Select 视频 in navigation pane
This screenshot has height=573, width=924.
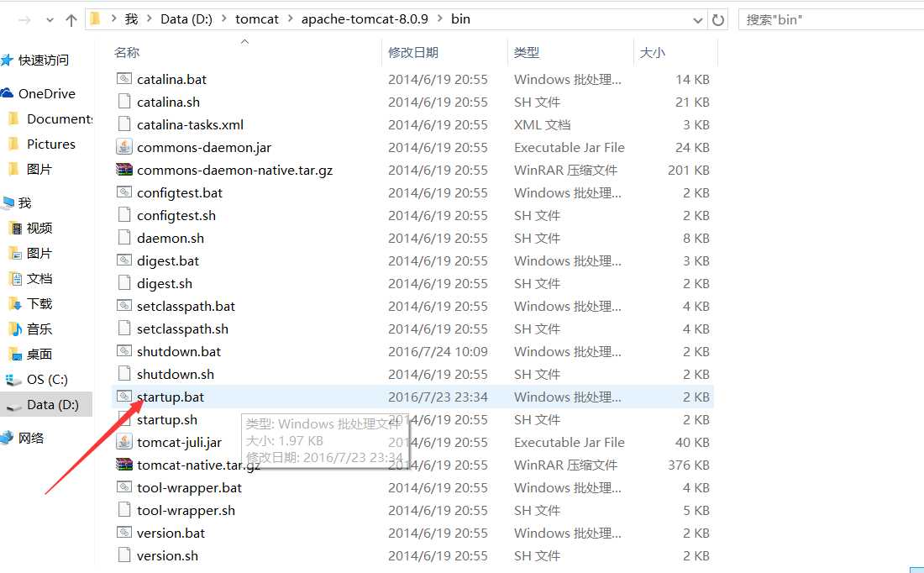(39, 229)
